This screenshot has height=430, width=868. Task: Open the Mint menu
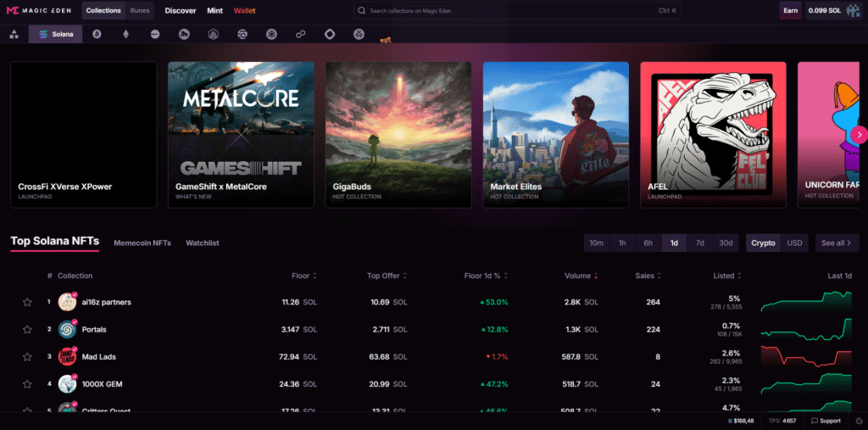coord(214,10)
